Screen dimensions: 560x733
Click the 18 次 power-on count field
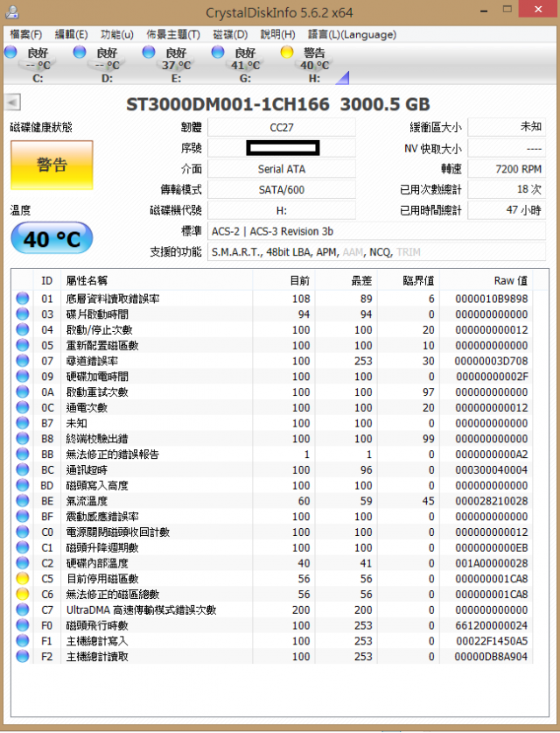(507, 190)
